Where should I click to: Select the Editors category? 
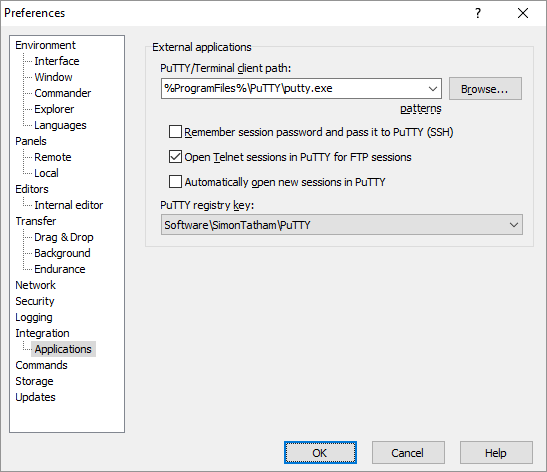coord(32,189)
